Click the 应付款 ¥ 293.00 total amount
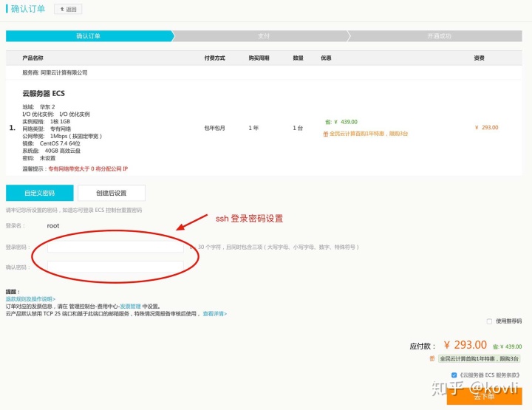 point(465,345)
